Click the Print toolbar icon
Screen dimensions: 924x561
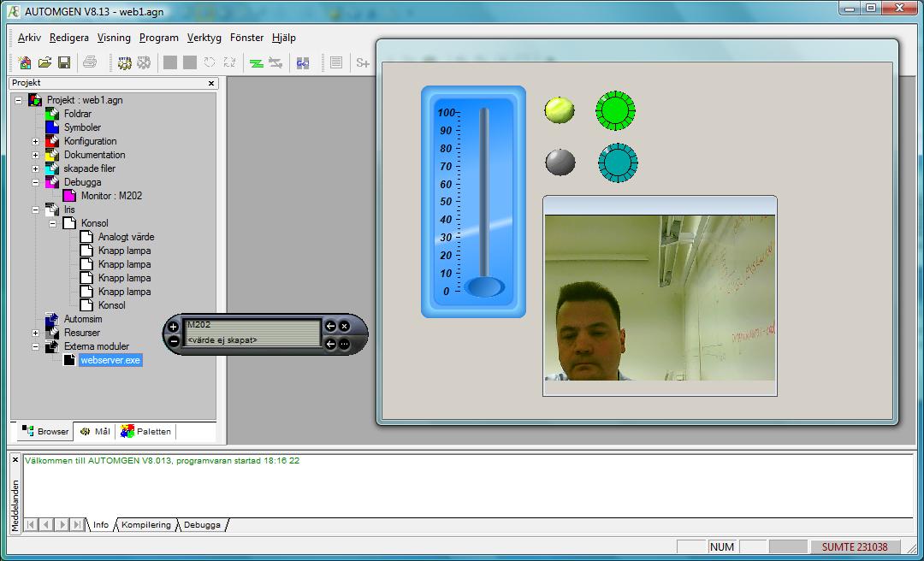(90, 62)
